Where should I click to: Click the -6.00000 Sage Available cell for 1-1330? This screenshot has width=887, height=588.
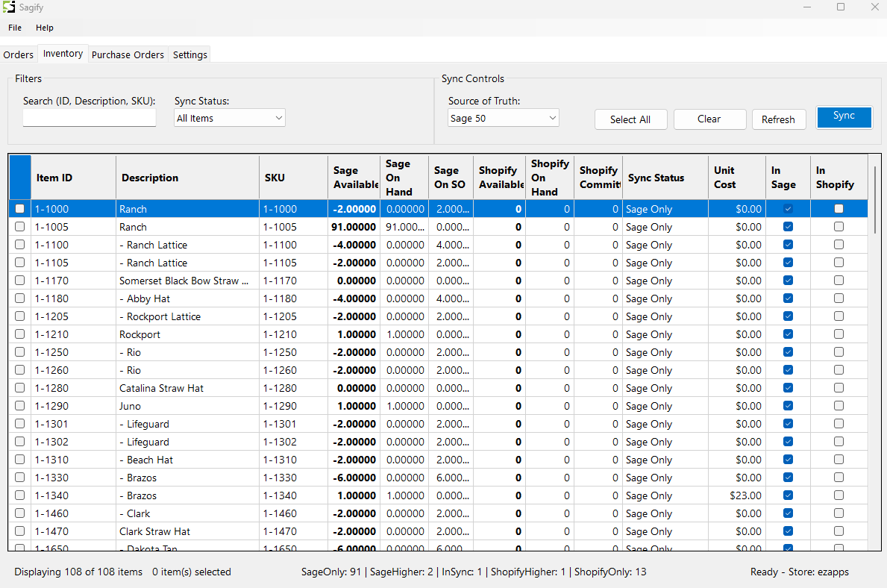(354, 478)
